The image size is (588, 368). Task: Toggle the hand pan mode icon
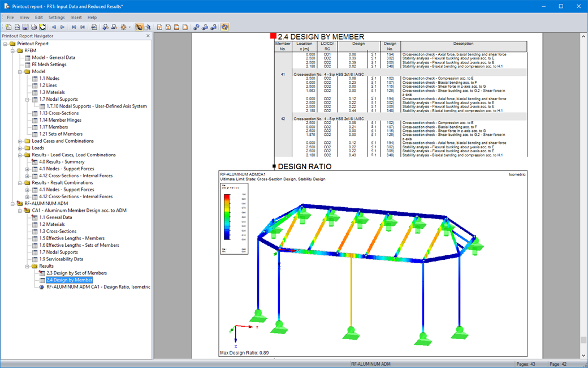(139, 27)
